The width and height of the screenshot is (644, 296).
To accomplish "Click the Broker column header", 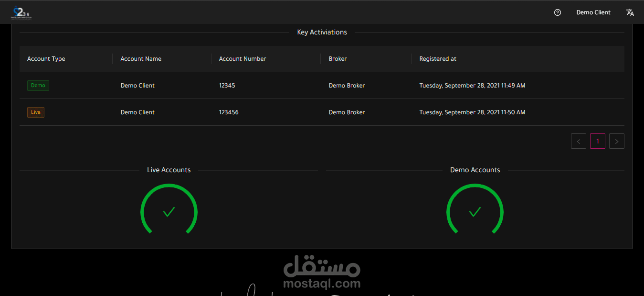I will (338, 58).
